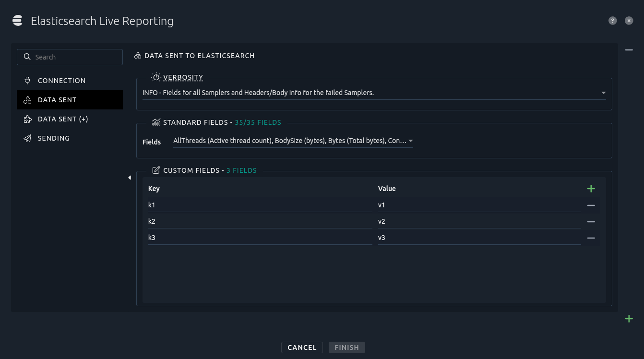Click the green plus below the panel

point(629,319)
